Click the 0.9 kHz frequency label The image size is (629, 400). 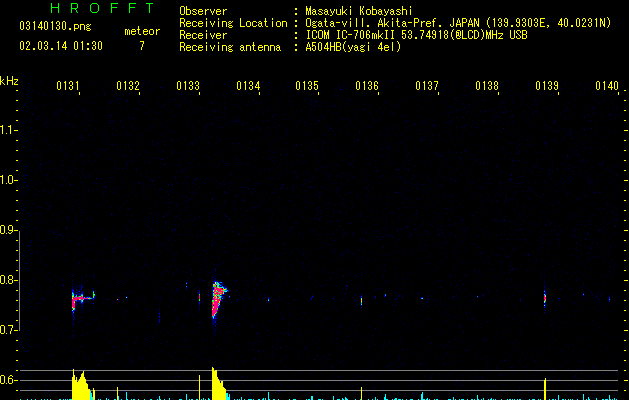click(x=8, y=230)
